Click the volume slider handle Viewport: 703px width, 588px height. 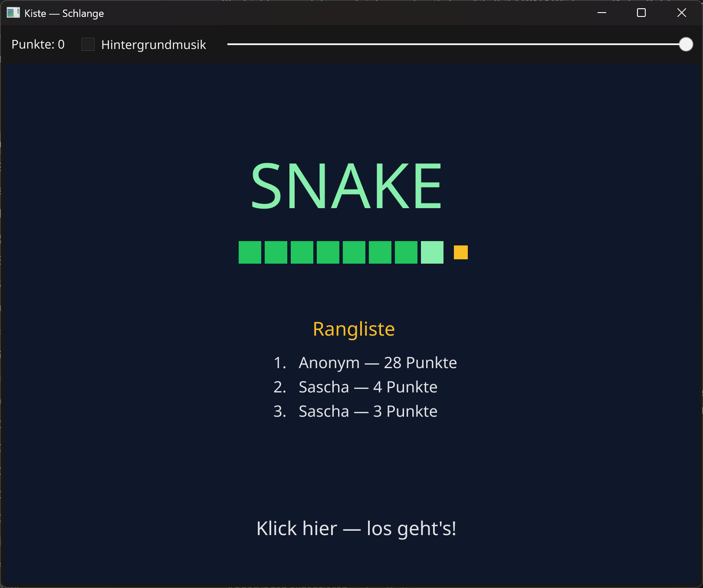tap(686, 44)
